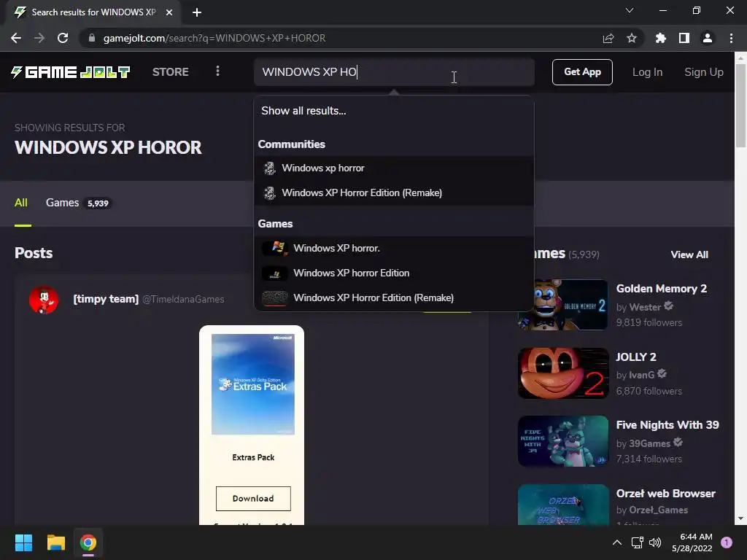This screenshot has height=560, width=747.
Task: Open the Orzeł web Browser title
Action: [x=665, y=494]
